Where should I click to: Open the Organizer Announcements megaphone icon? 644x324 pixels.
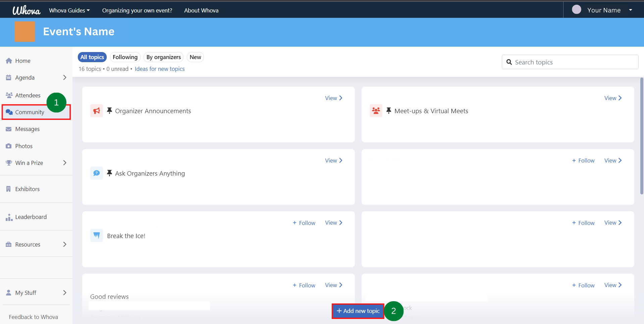(x=97, y=111)
